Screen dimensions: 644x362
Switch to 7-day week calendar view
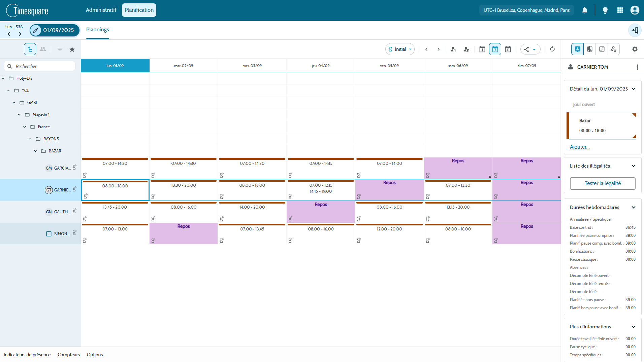495,49
